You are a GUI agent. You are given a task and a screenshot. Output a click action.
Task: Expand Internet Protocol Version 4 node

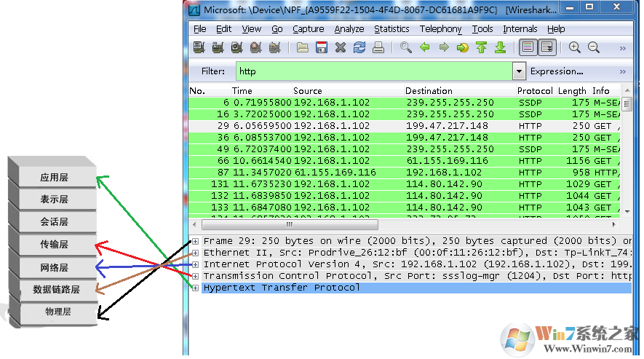196,264
